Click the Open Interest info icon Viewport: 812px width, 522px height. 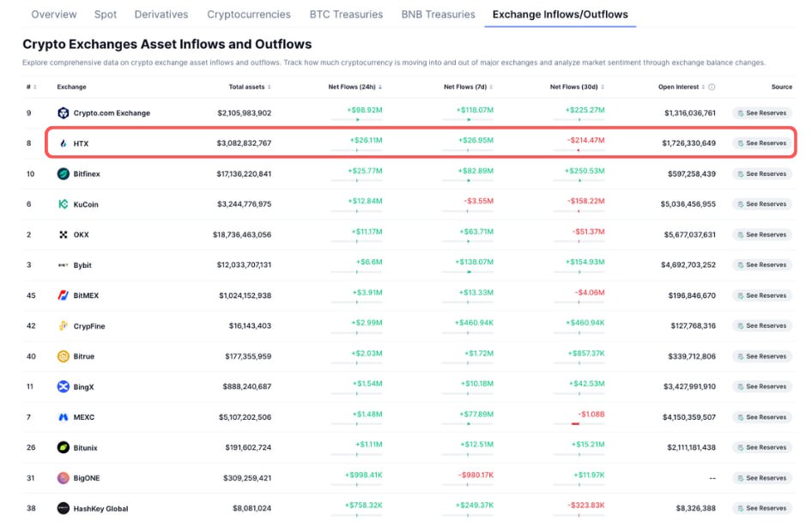tap(712, 87)
